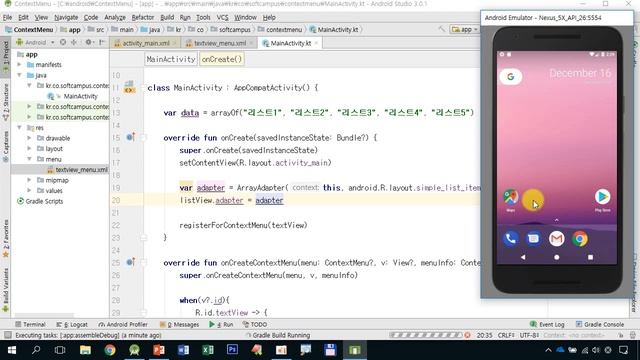Toggle the 1: Project side panel
640x360 pixels.
[5, 56]
